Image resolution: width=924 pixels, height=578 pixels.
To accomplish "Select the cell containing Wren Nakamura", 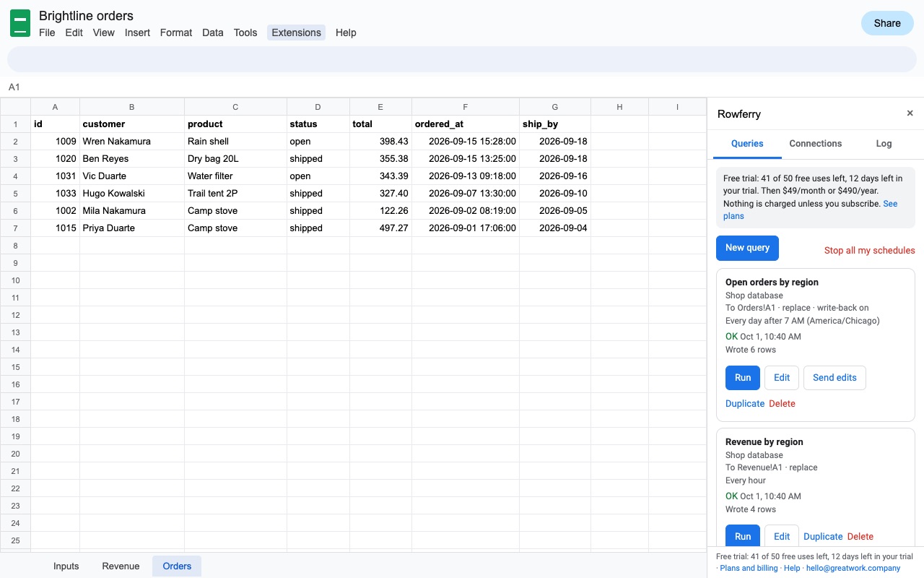I will (132, 142).
